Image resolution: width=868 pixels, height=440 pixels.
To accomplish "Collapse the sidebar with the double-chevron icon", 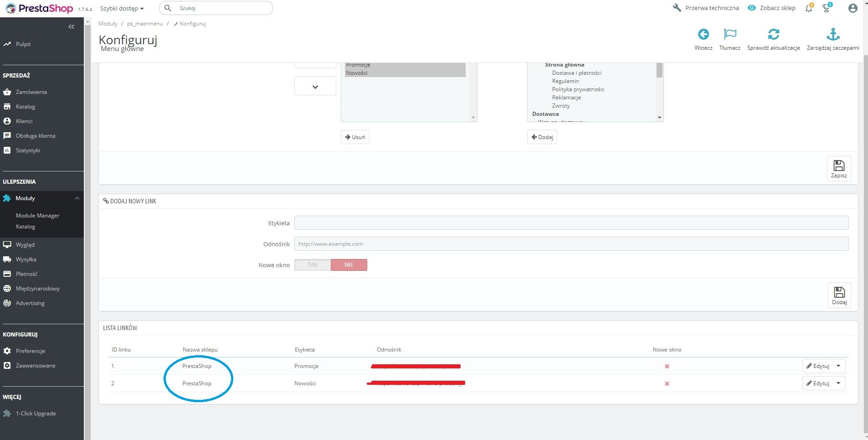I will click(x=71, y=27).
